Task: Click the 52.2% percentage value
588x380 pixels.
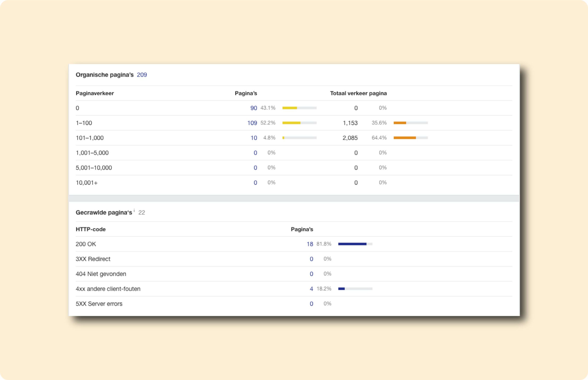Action: click(268, 123)
